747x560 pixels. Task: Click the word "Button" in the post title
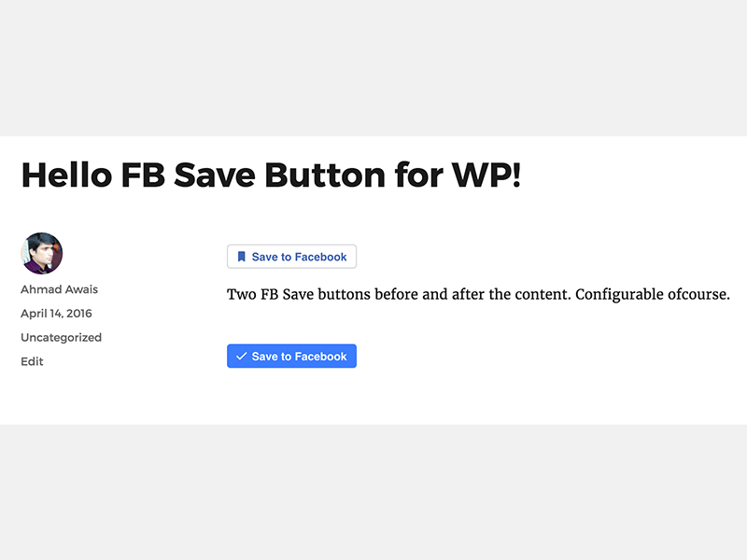325,175
